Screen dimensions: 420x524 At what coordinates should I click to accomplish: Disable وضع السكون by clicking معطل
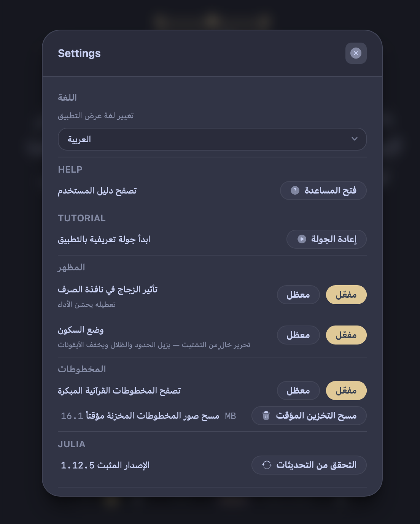click(298, 335)
